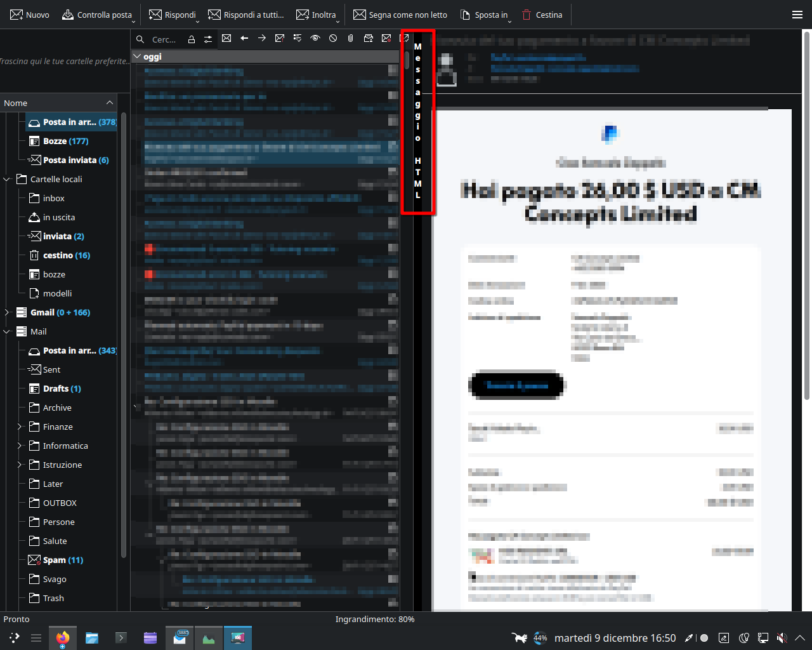Click the replied left-arrow filter icon
The height and width of the screenshot is (650, 812).
pyautogui.click(x=244, y=39)
